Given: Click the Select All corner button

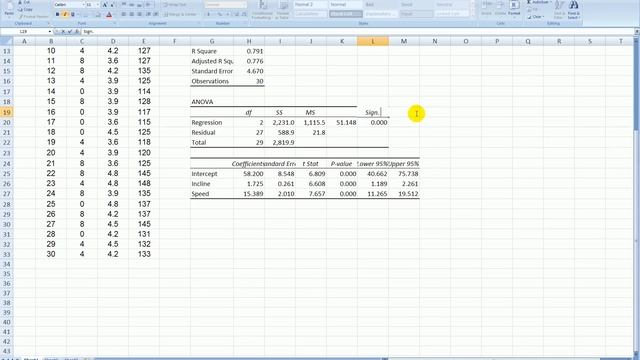Looking at the screenshot, I should 7,41.
